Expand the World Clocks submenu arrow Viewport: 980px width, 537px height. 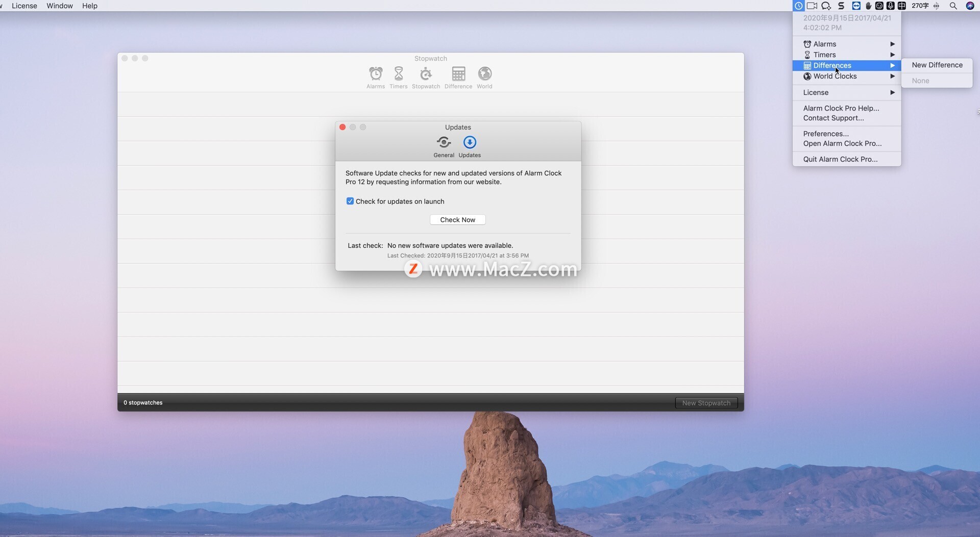892,76
